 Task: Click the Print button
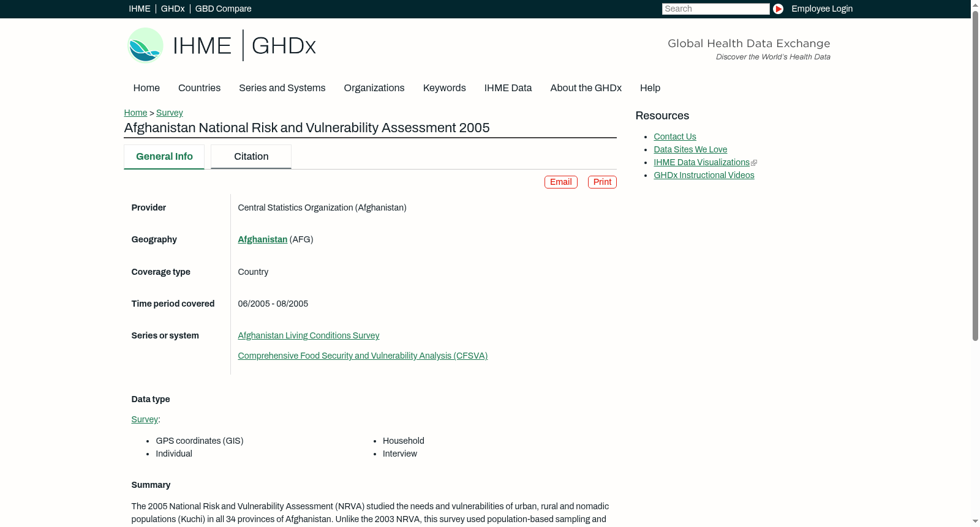tap(602, 182)
